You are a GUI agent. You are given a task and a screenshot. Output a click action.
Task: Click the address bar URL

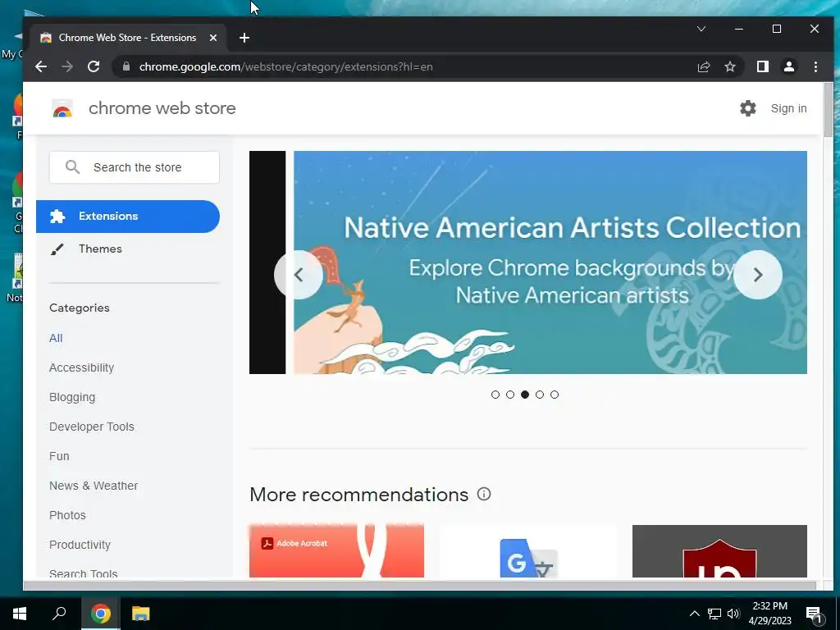point(286,67)
